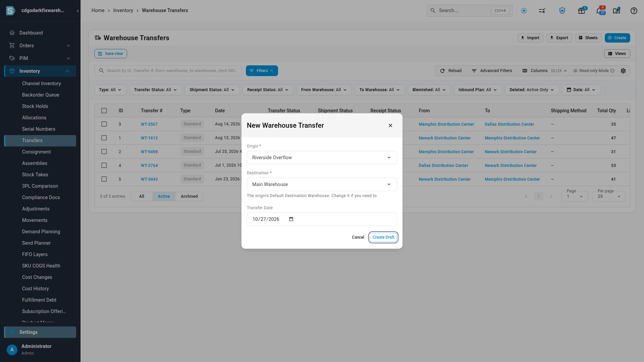The width and height of the screenshot is (644, 362).
Task: Click the table settings gear icon
Action: click(623, 71)
